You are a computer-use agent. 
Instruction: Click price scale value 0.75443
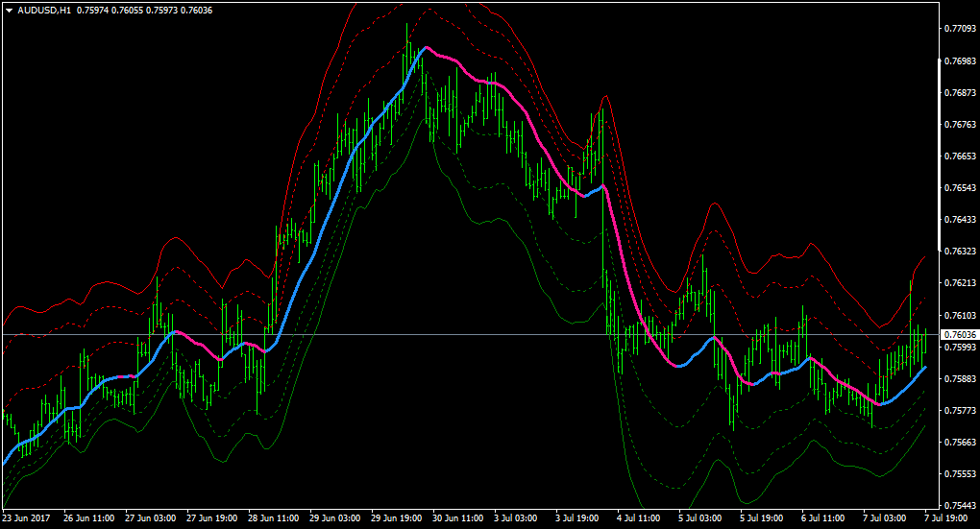tap(960, 505)
